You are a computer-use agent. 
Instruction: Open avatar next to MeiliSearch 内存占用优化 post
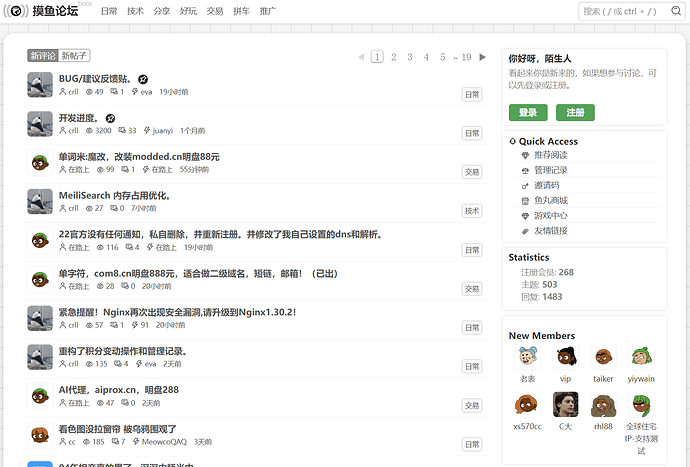[x=40, y=202]
